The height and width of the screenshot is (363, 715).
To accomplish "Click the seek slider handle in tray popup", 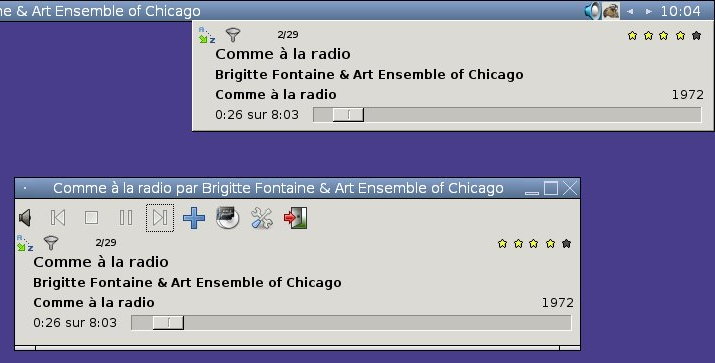I will [x=348, y=115].
